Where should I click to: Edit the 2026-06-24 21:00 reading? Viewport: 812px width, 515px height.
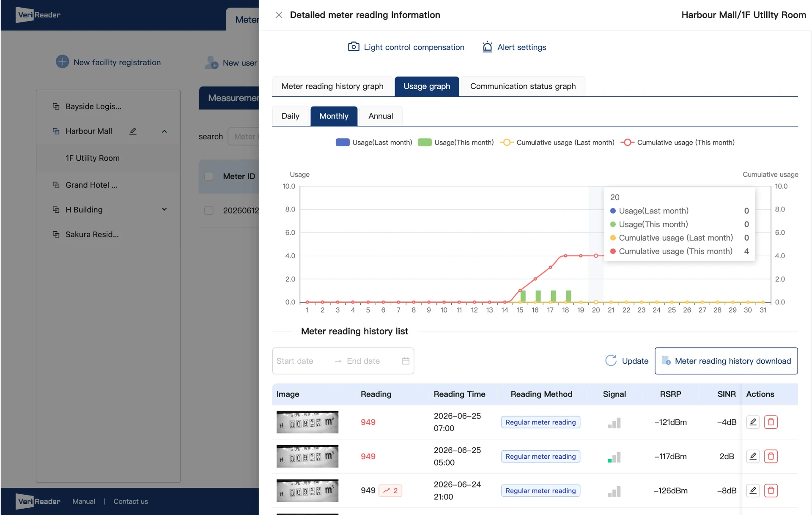pyautogui.click(x=753, y=490)
